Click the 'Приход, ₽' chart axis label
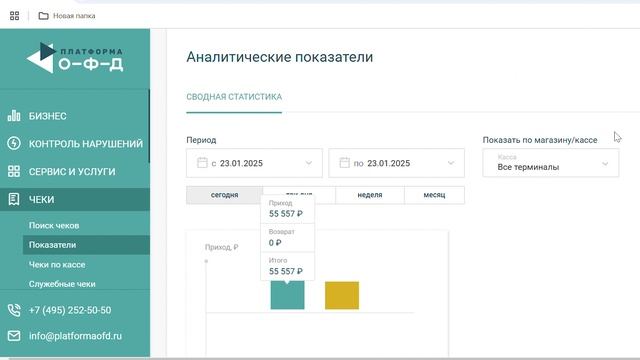Image resolution: width=640 pixels, height=360 pixels. tap(222, 247)
